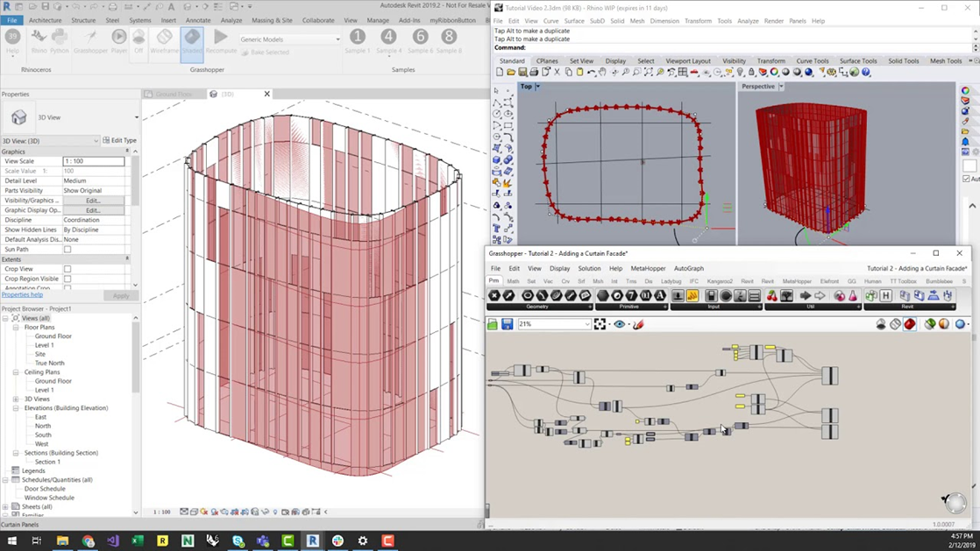Toggle Crop Region Visible checkbox
980x551 pixels.
coord(67,279)
